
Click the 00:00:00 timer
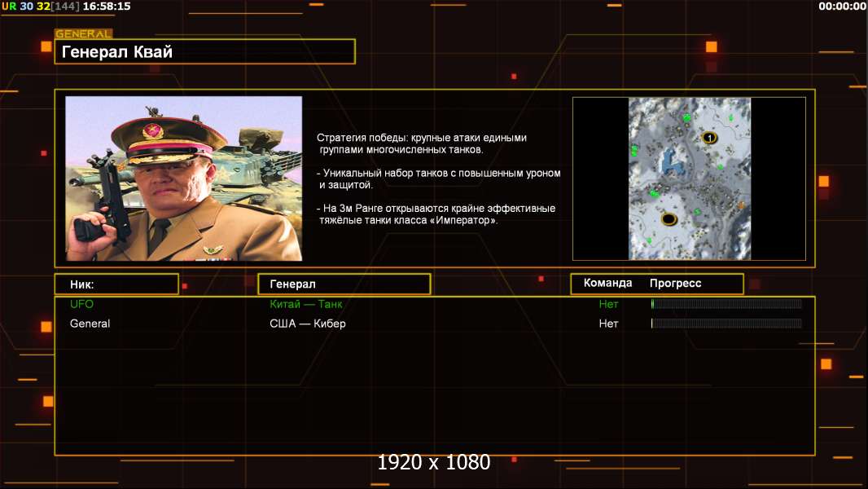842,6
